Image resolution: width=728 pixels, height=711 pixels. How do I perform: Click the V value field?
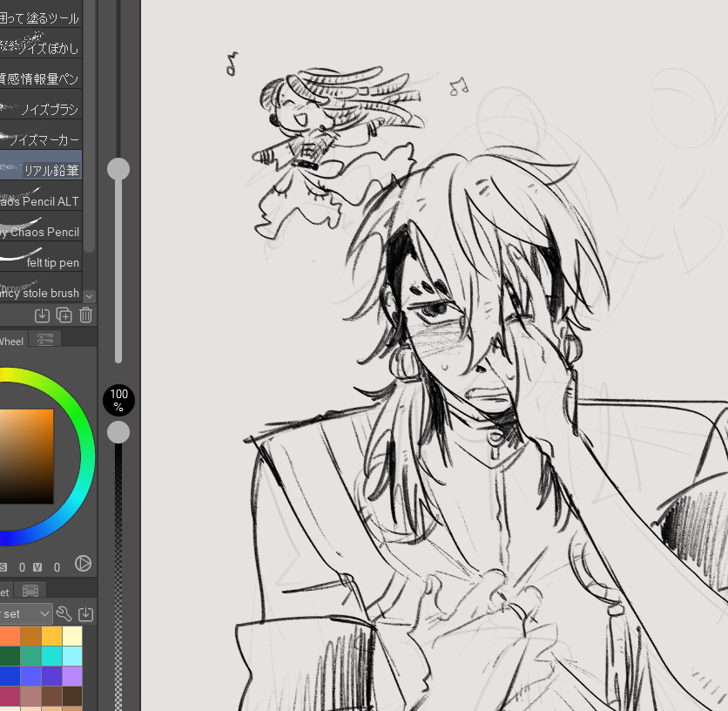pyautogui.click(x=57, y=567)
